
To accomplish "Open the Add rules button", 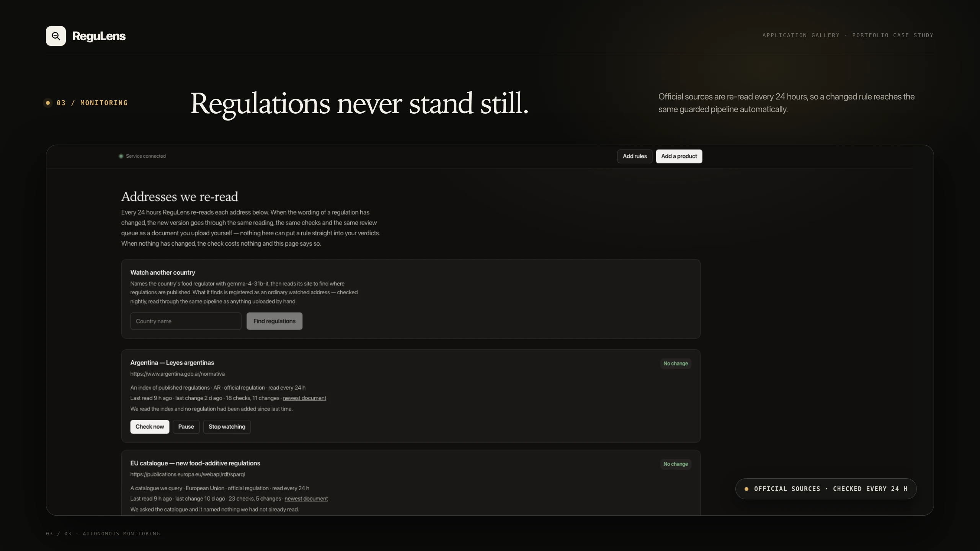I will coord(635,156).
